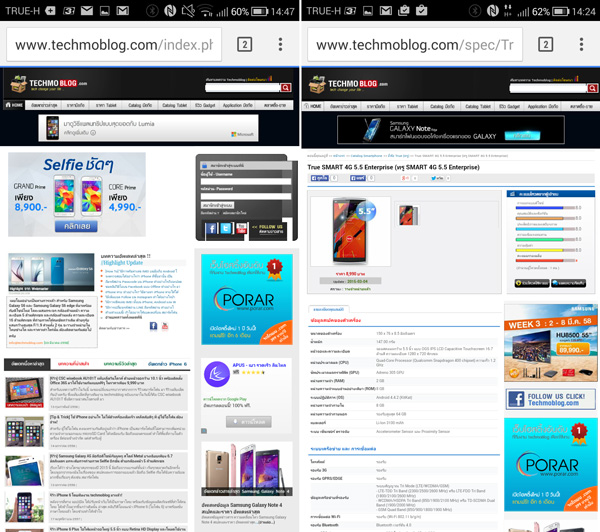Open CSC winebook article thumbnail
The height and width of the screenshot is (532, 600).
24,392
